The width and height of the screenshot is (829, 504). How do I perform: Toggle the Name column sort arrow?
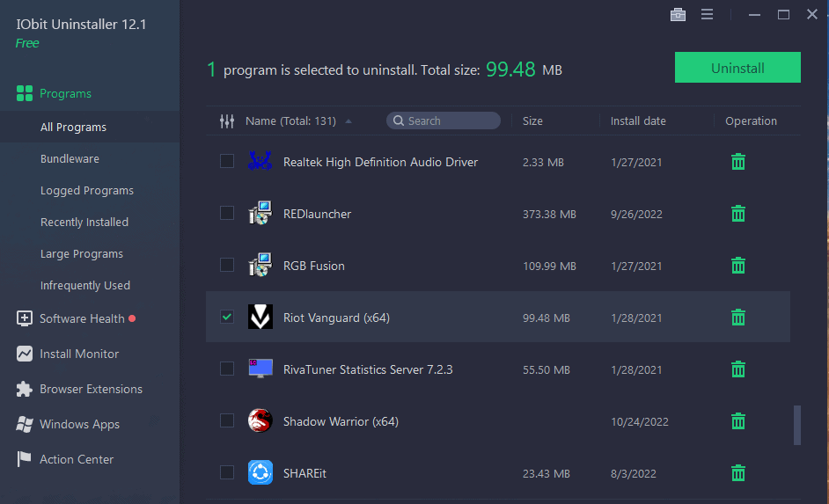tap(348, 121)
